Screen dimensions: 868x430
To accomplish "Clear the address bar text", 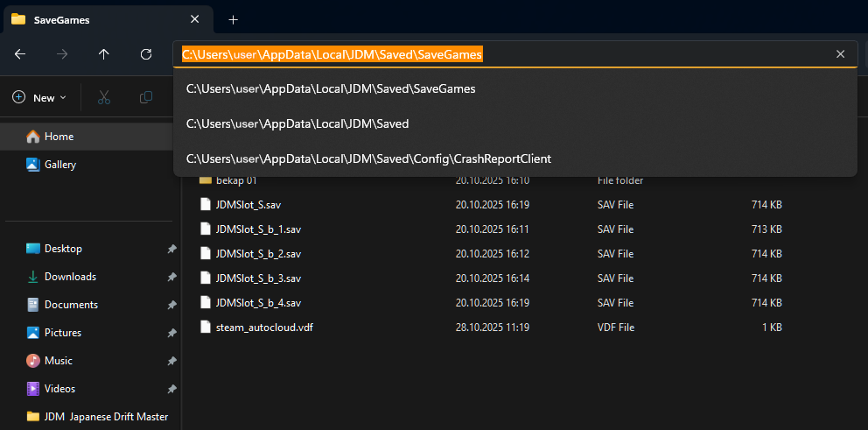I will point(840,54).
